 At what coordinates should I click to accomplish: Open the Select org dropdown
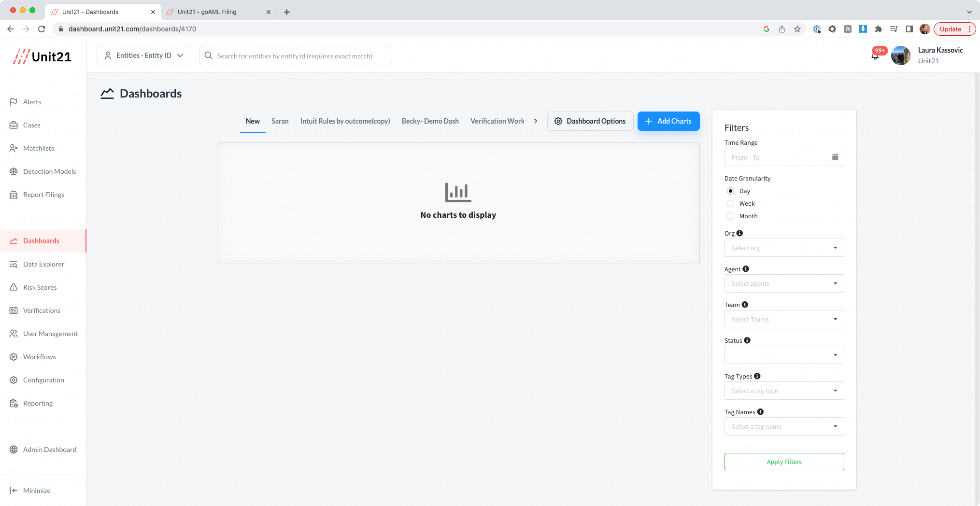click(x=784, y=248)
